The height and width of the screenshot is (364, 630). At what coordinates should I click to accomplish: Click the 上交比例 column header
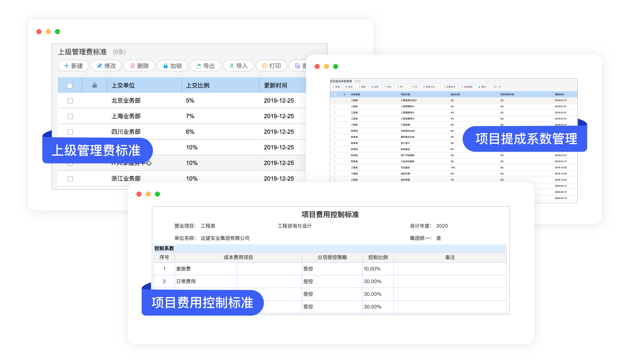point(220,85)
